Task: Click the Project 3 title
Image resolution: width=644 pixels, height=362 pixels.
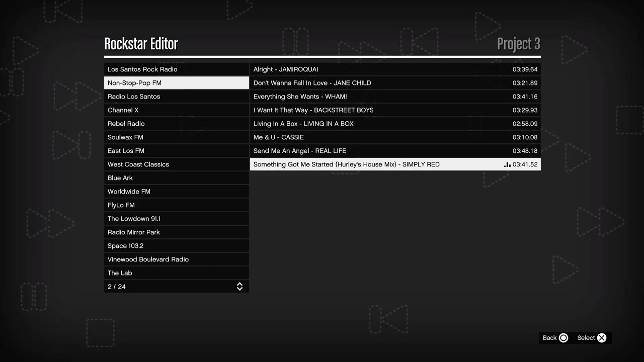Action: click(x=519, y=44)
